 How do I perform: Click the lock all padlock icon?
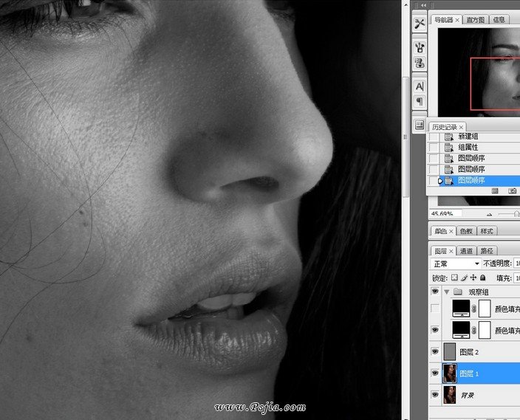[x=482, y=278]
